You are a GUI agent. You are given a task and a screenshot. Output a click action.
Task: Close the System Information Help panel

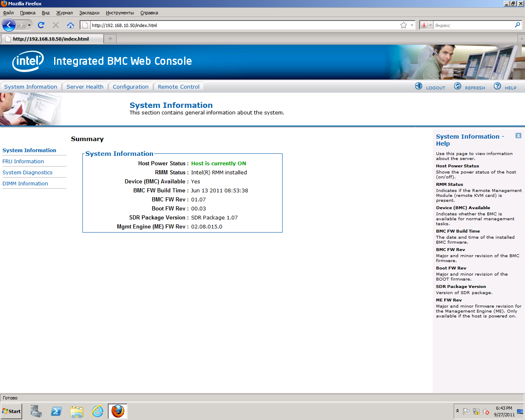(518, 136)
